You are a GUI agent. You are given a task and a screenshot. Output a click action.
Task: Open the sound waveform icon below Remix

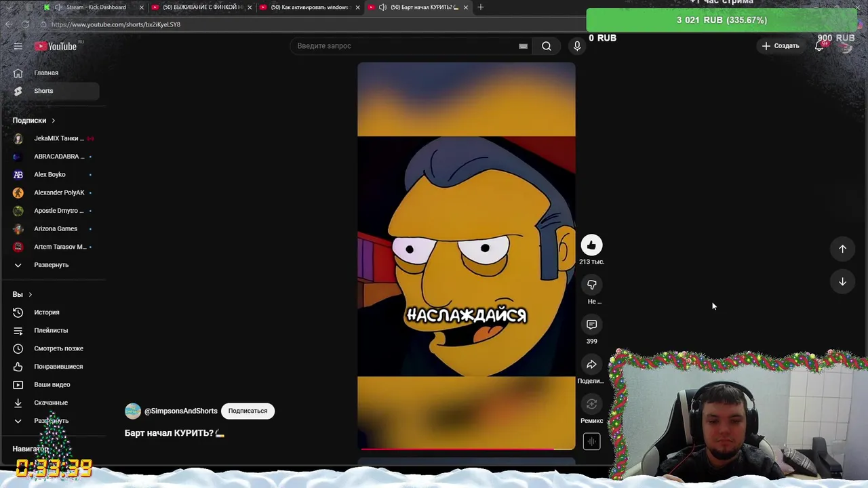[x=591, y=442]
